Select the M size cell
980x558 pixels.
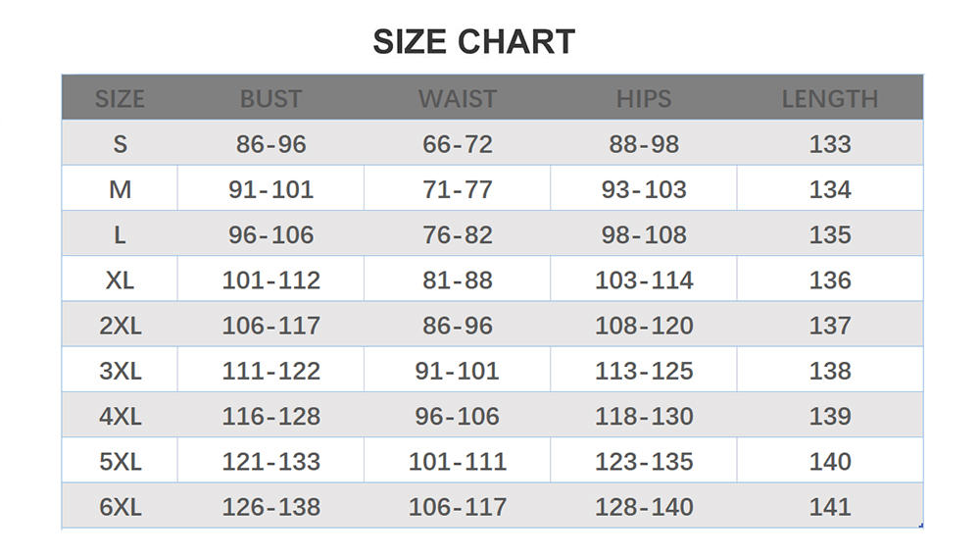pos(120,189)
